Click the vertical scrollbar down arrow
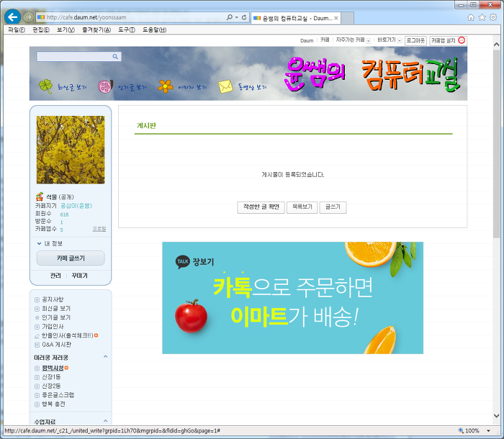The width and height of the screenshot is (504, 439). click(496, 415)
